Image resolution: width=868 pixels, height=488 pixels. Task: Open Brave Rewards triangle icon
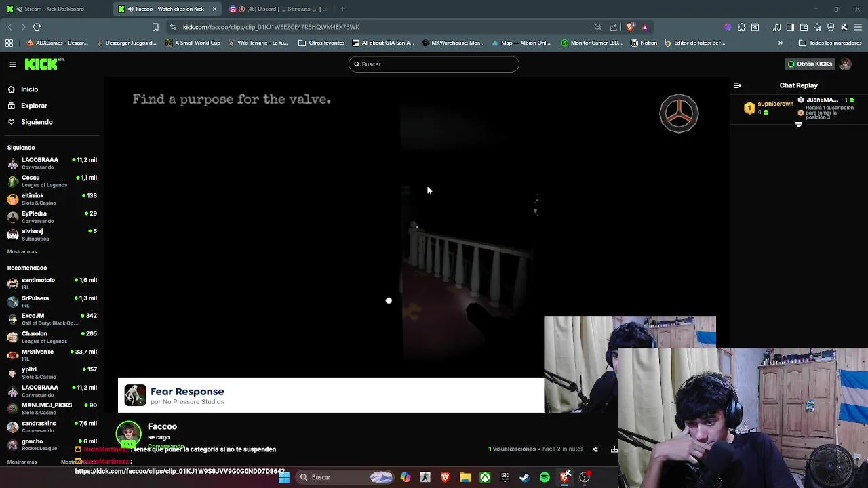pyautogui.click(x=645, y=27)
